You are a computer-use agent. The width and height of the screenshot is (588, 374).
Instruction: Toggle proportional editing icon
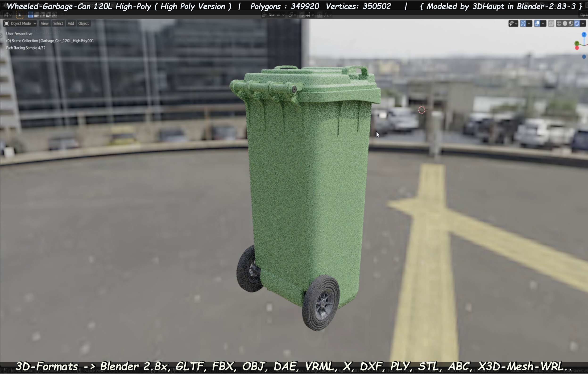pyautogui.click(x=320, y=15)
